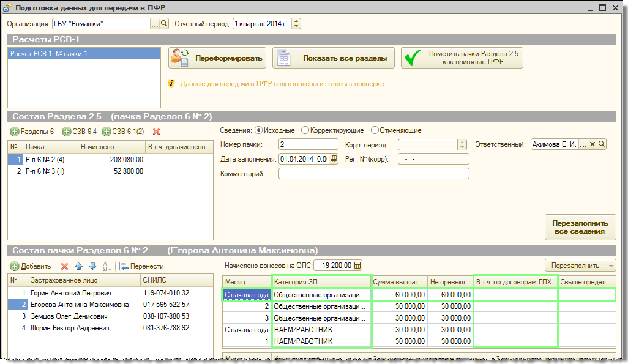Mark Раздел 2.5 packs as accepted by ПФР

(x=462, y=58)
